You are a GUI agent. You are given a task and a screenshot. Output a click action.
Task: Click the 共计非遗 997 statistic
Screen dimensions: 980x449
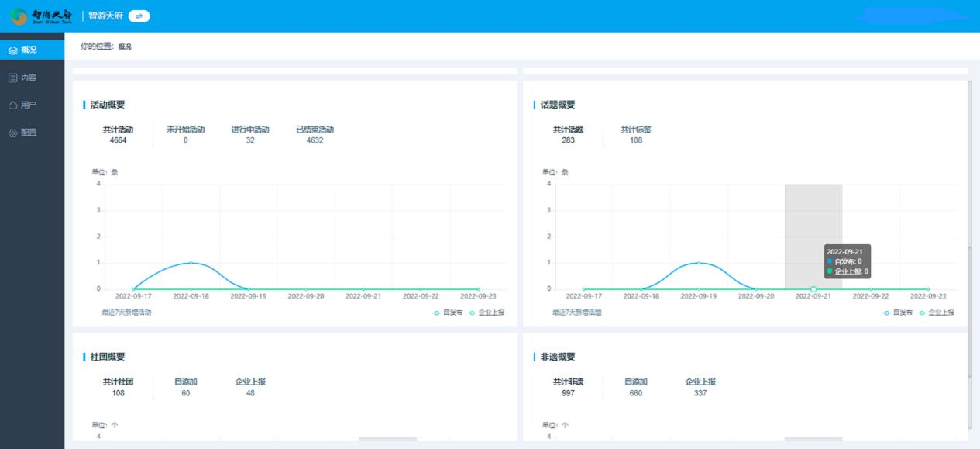pyautogui.click(x=568, y=387)
